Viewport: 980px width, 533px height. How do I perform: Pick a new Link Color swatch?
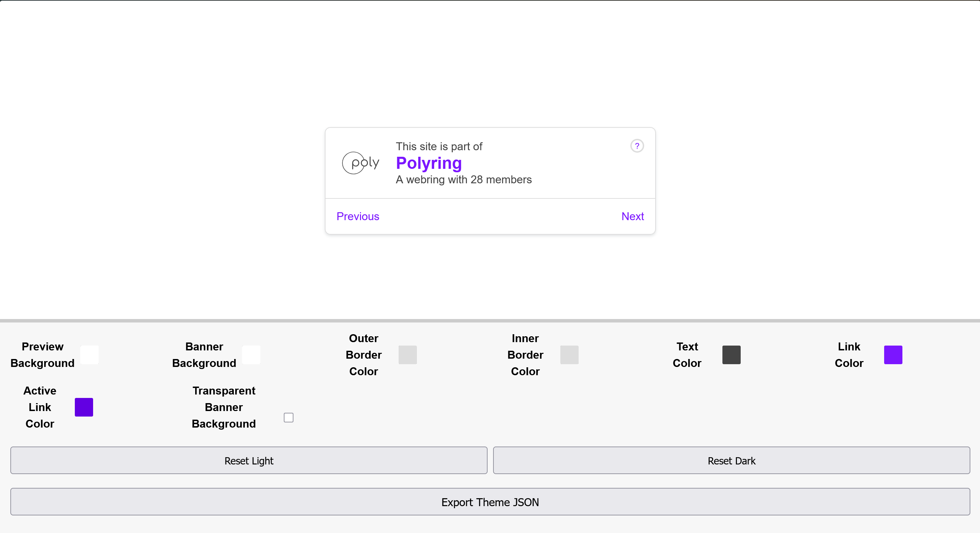point(893,355)
